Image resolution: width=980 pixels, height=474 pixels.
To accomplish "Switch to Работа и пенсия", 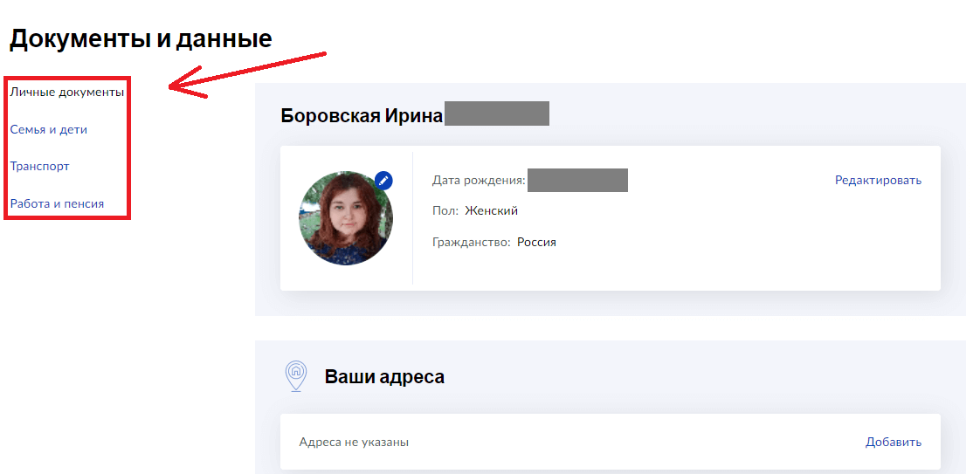I will (57, 203).
